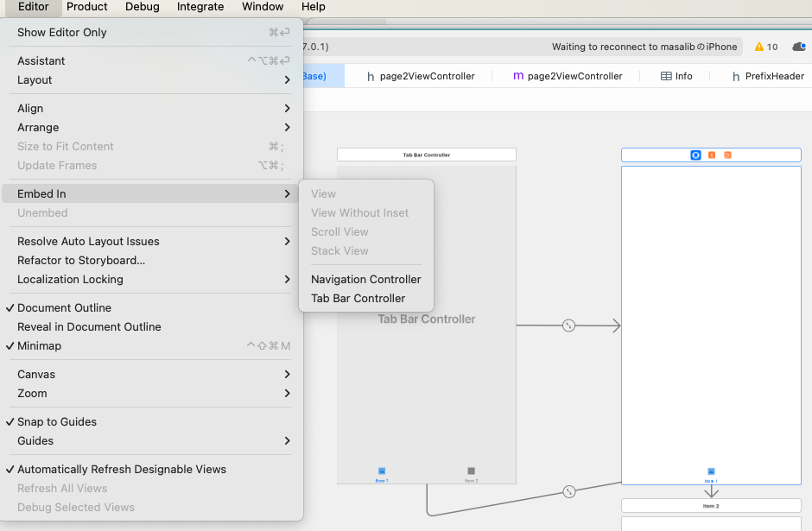The image size is (812, 531).
Task: Select the Tab Bar Controller title bar
Action: tap(425, 154)
